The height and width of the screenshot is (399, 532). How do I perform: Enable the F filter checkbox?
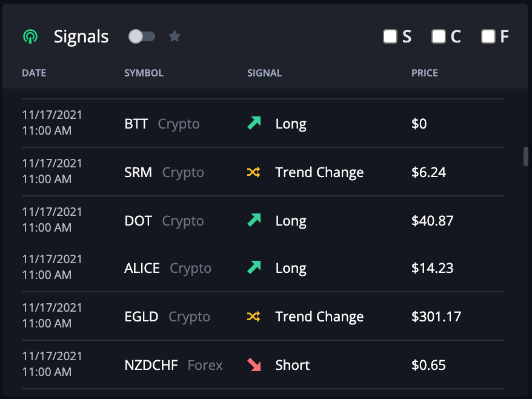(487, 36)
